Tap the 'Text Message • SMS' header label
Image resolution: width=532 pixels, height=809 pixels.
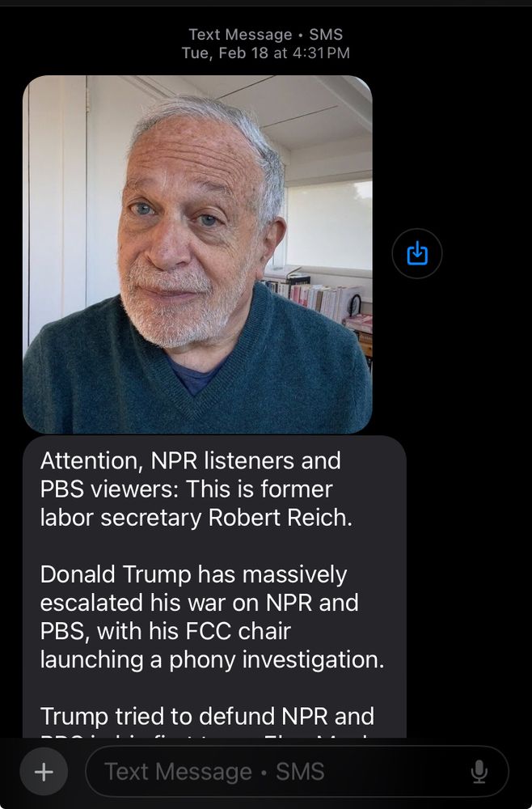point(266,34)
